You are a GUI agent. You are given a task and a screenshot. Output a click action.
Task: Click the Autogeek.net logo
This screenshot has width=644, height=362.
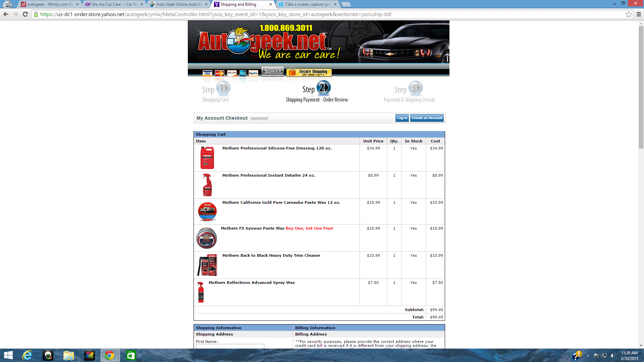pyautogui.click(x=265, y=42)
